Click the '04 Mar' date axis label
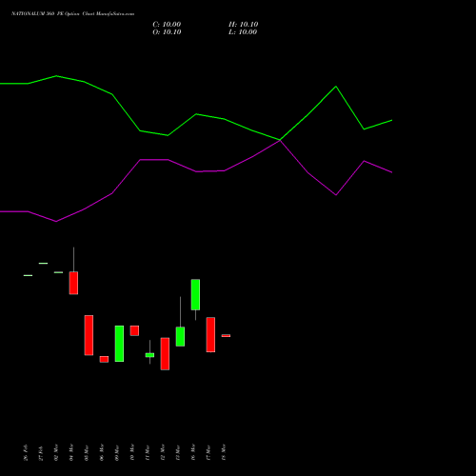476x476 pixels. (71, 452)
